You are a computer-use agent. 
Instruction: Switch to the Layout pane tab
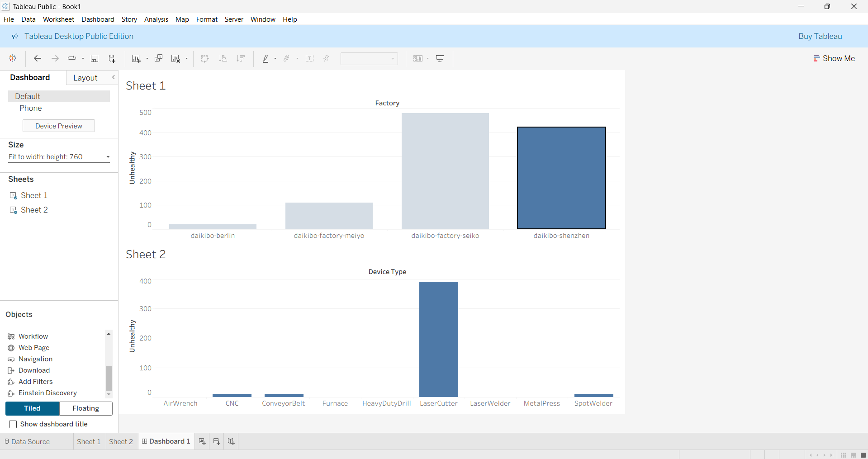pos(85,78)
